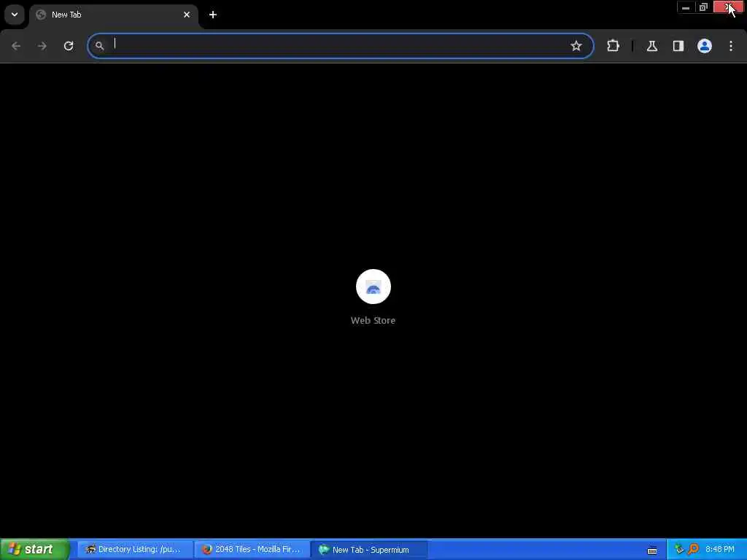Go forward with the forward arrow
The height and width of the screenshot is (560, 747).
[x=42, y=46]
